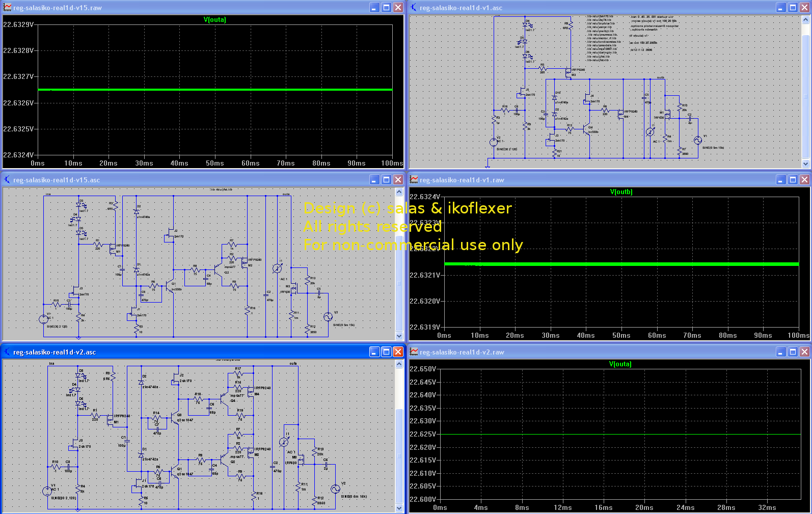Viewport: 812px width, 514px height.
Task: Click vertical scrollbar thumb in v15.asc window
Action: pos(399,283)
